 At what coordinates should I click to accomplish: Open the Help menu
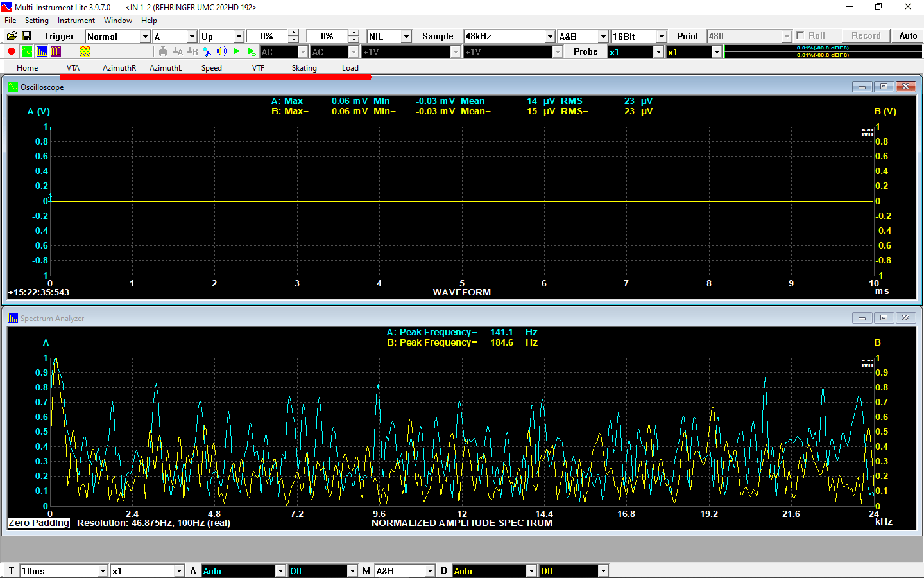click(149, 21)
